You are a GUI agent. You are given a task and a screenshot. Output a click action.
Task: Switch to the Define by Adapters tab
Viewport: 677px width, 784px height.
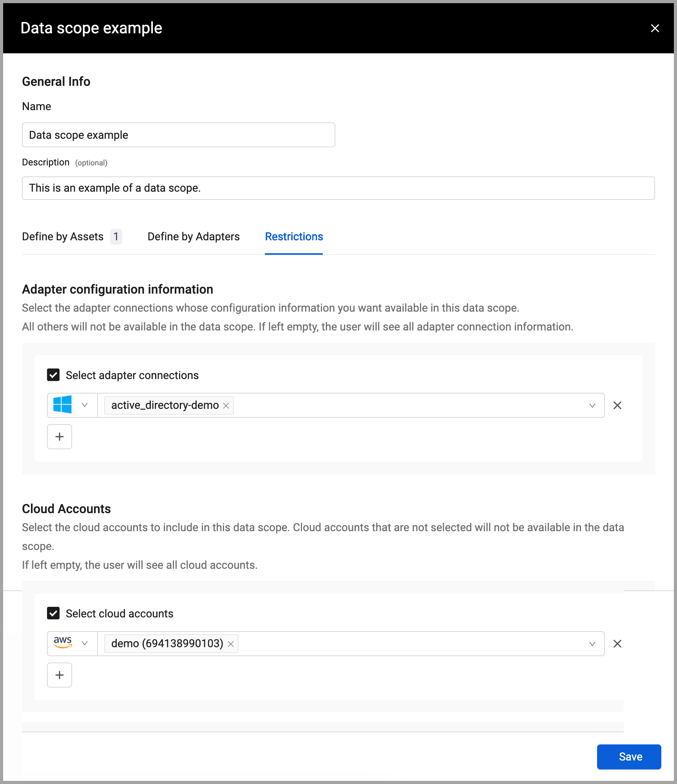click(x=194, y=237)
